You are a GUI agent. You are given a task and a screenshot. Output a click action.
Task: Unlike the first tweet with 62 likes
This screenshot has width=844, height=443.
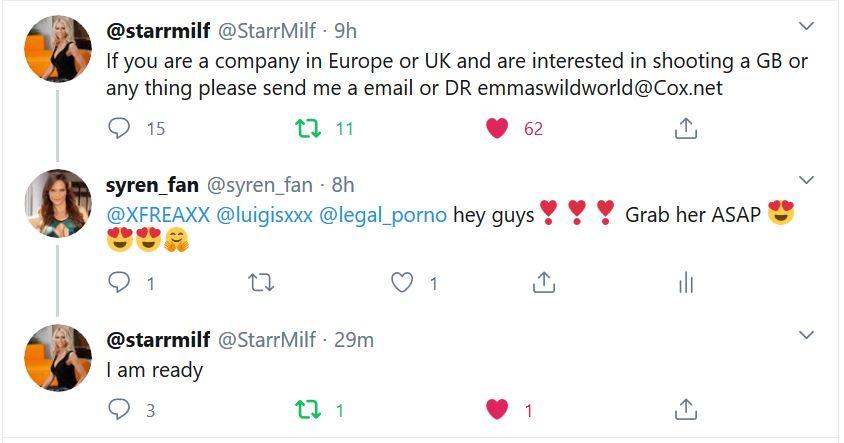(497, 128)
